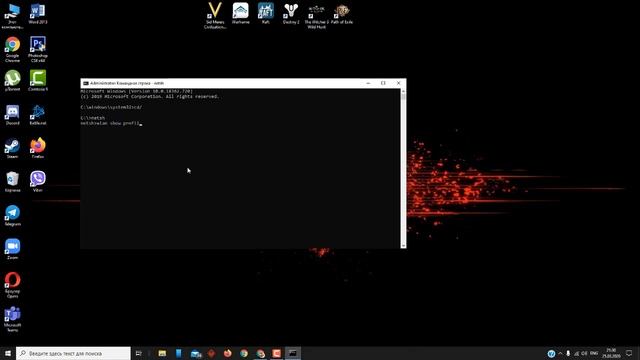Switch to Firefox on the taskbar

coord(227,353)
